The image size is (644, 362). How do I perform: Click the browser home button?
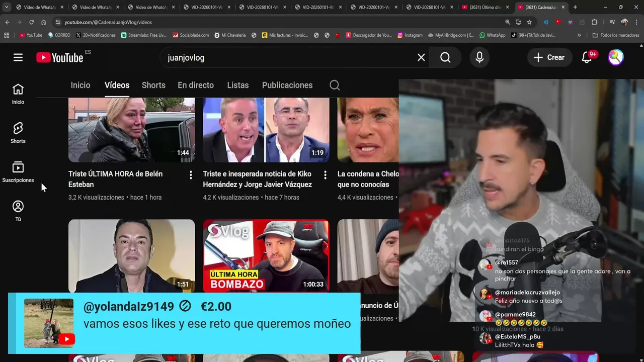[43, 22]
